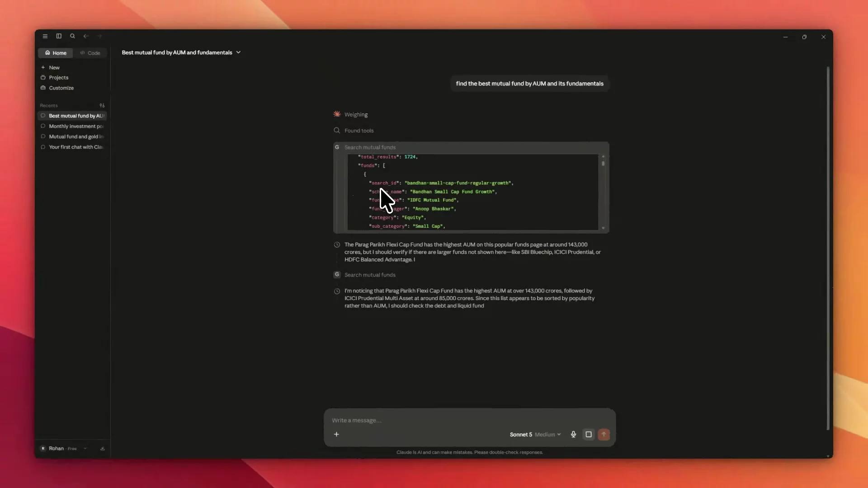Open recent chat 'Best mutual fund by AU'
This screenshot has width=868, height=488.
(x=72, y=116)
